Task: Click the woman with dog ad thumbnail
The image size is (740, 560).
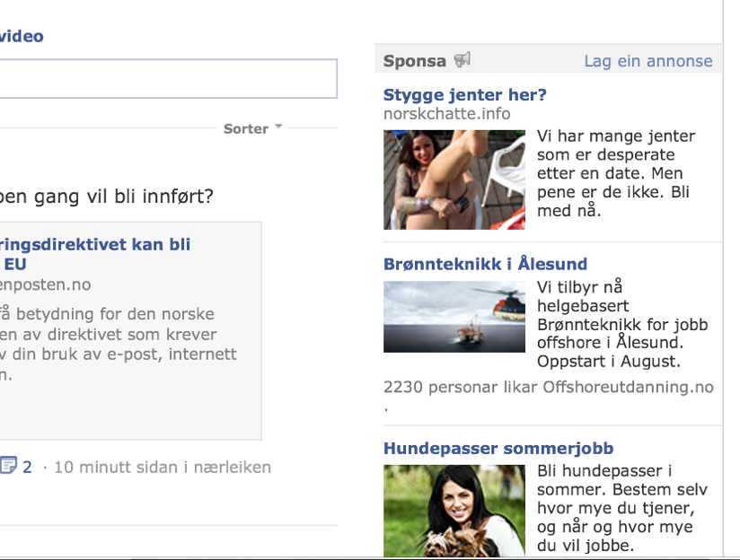Action: pyautogui.click(x=454, y=511)
